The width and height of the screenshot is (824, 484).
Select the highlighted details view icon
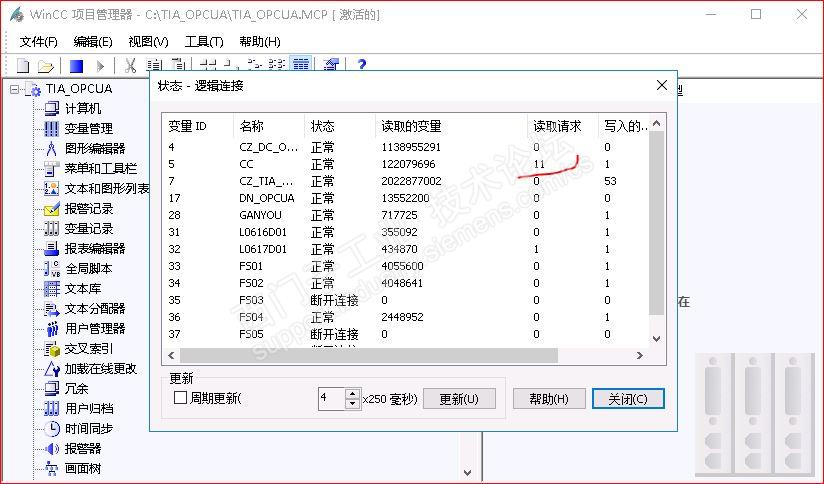click(301, 65)
